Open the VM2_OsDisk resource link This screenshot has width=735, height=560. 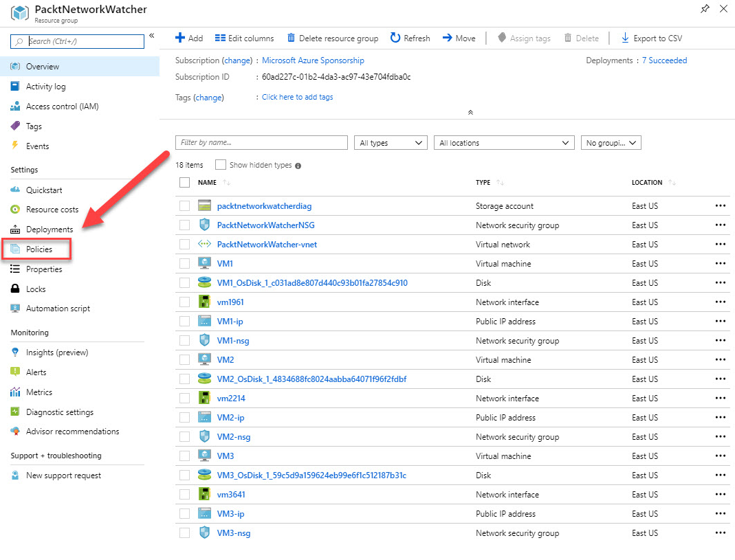coord(311,379)
